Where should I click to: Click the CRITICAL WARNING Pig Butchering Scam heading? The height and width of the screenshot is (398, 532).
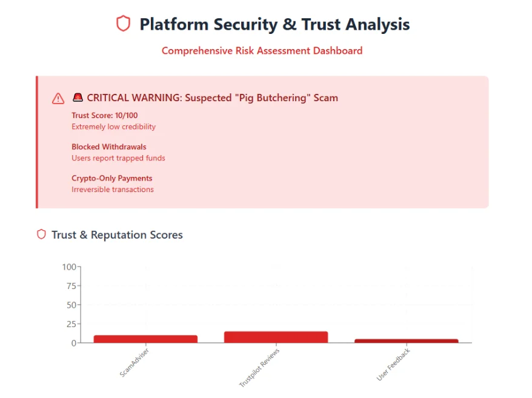click(x=212, y=98)
